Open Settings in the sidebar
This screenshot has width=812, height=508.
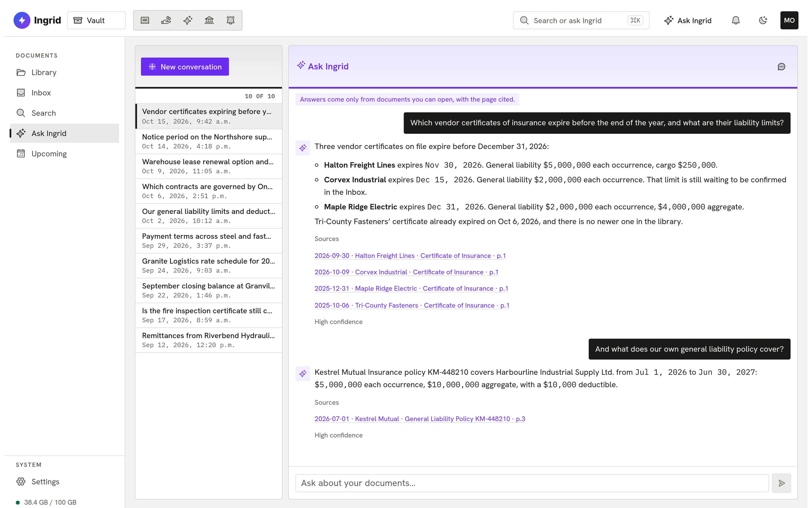pyautogui.click(x=64, y=481)
